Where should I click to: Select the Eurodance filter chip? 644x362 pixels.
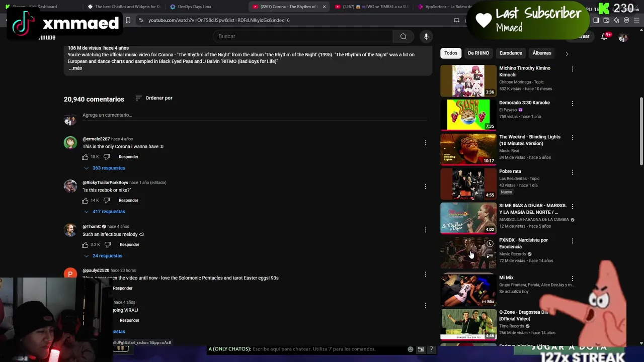pos(511,53)
